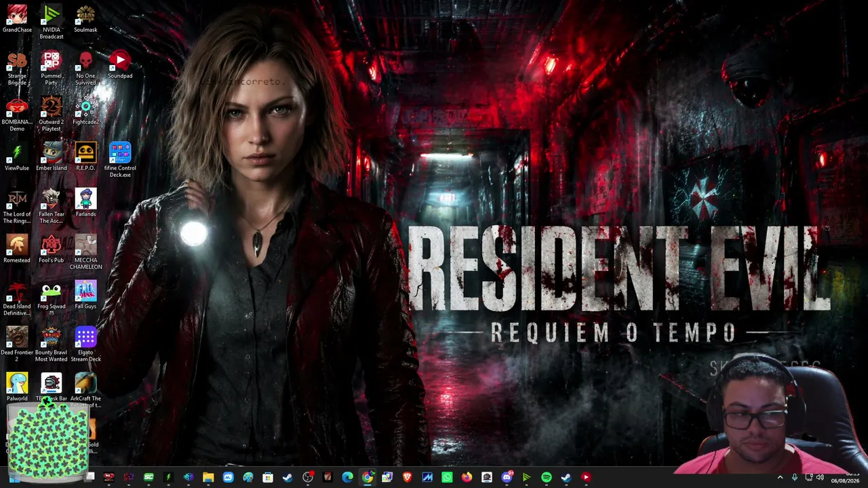Open the Fall Guys shortcut

[x=85, y=296]
